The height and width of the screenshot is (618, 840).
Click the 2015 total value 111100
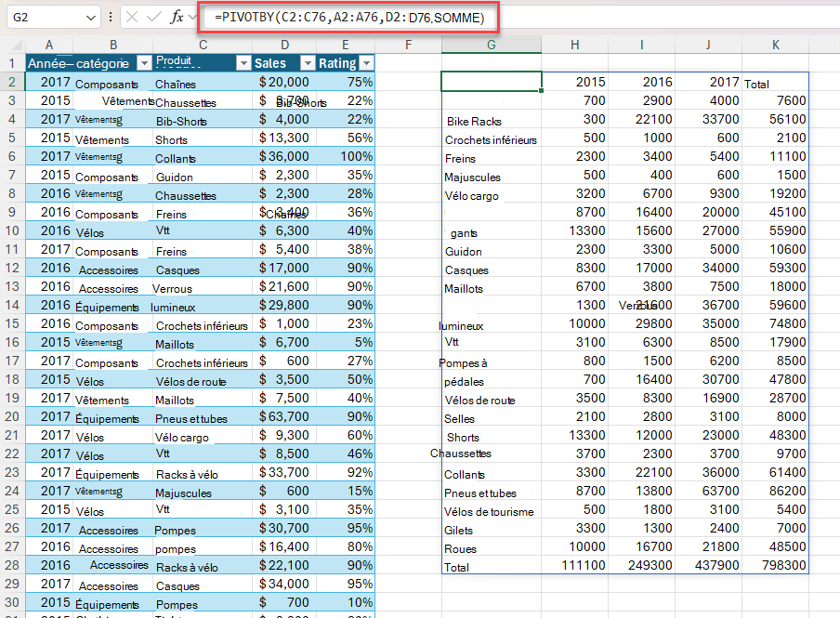click(575, 565)
